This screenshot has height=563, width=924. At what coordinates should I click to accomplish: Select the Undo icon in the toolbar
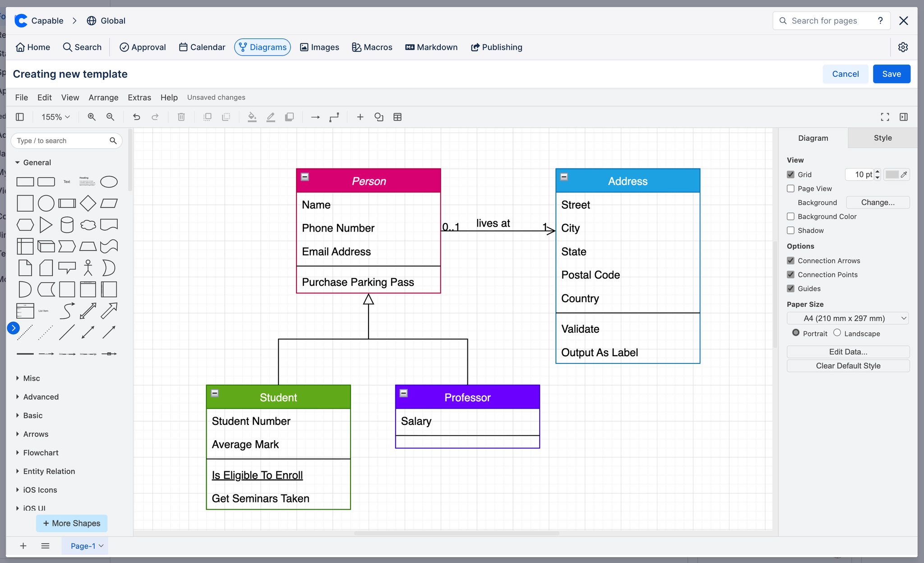pos(137,116)
